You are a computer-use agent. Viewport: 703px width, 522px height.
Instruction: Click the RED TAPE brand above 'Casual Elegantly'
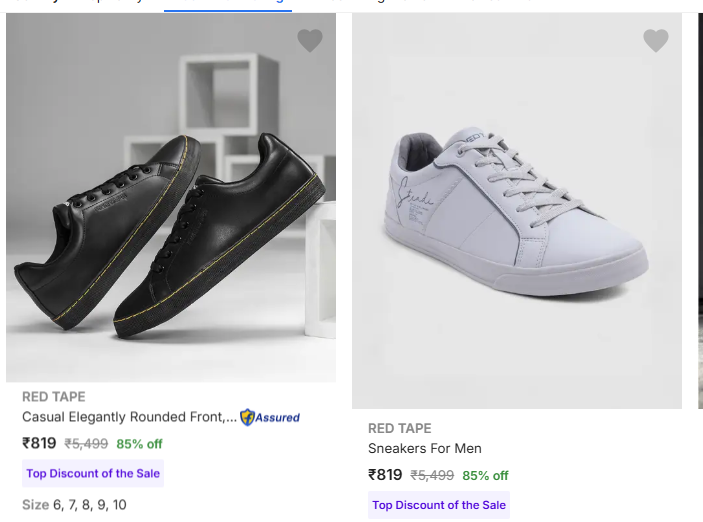click(54, 397)
